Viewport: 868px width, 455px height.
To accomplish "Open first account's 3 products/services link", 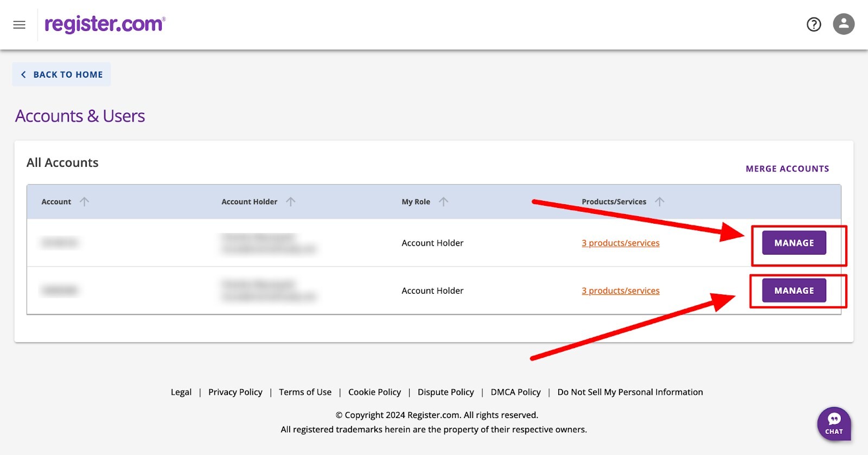I will 620,243.
